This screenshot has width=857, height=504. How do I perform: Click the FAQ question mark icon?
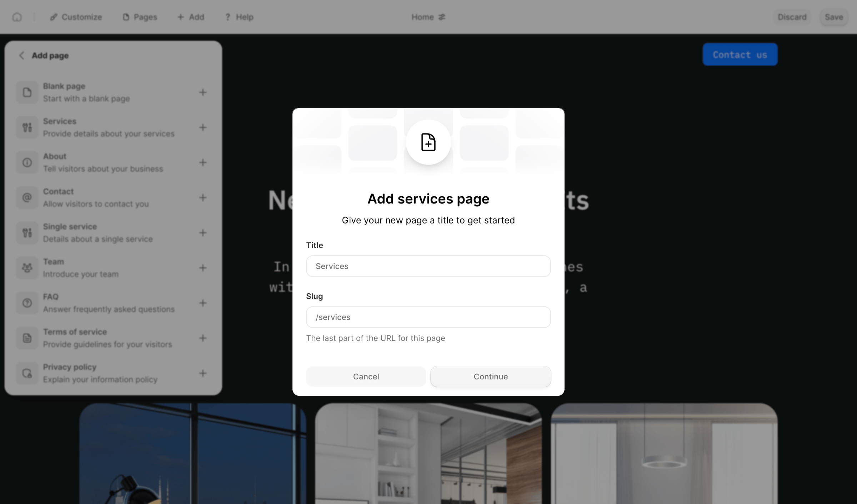pyautogui.click(x=27, y=303)
